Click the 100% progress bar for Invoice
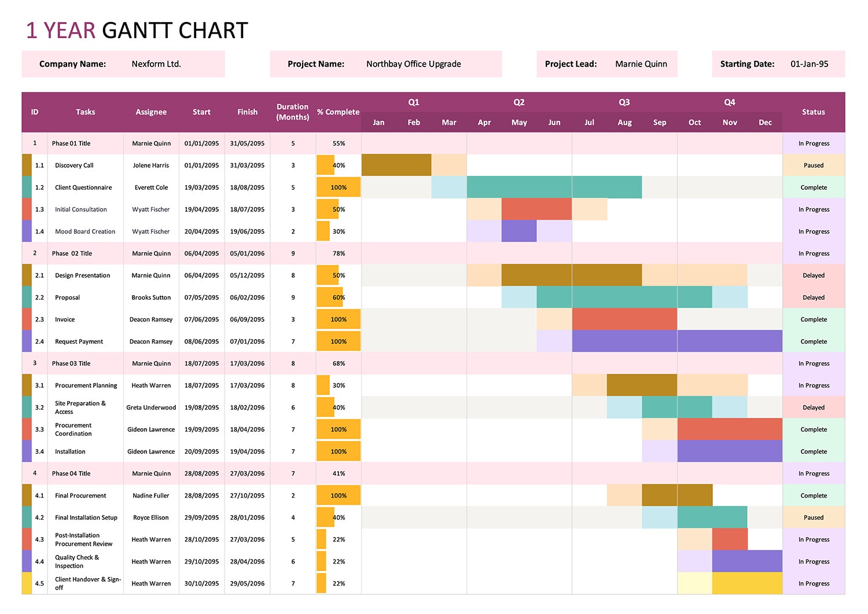This screenshot has width=868, height=614. click(x=338, y=319)
